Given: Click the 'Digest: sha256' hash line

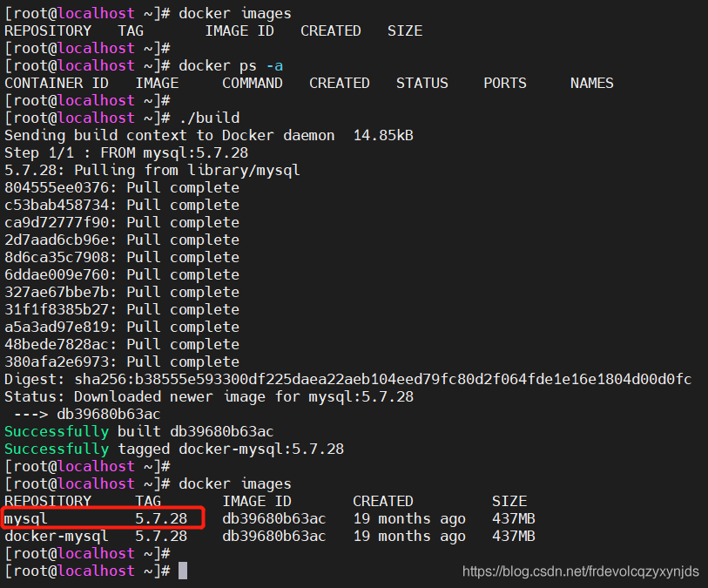Looking at the screenshot, I should pyautogui.click(x=347, y=379).
